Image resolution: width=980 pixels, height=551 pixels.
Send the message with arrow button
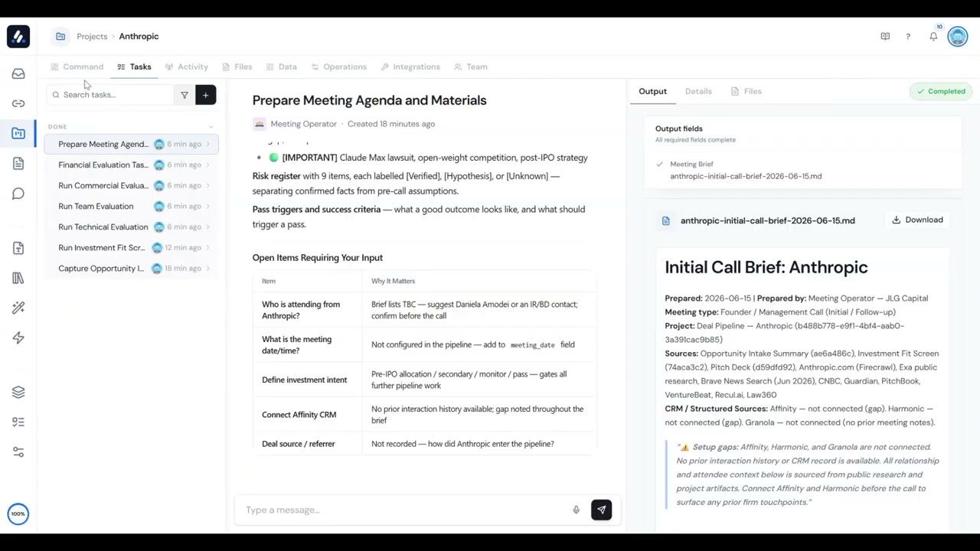point(601,510)
